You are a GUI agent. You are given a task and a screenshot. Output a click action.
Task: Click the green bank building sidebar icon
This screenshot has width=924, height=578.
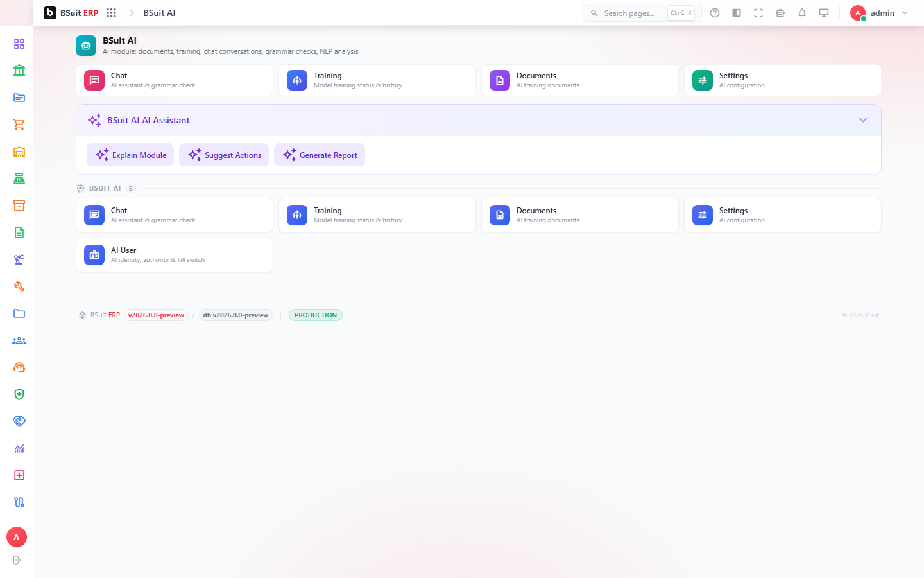click(x=19, y=71)
